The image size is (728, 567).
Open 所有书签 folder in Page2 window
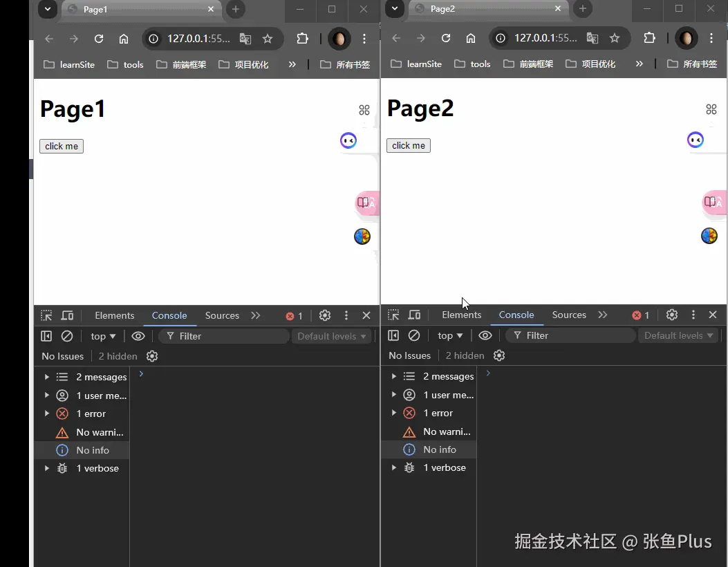[x=692, y=64]
